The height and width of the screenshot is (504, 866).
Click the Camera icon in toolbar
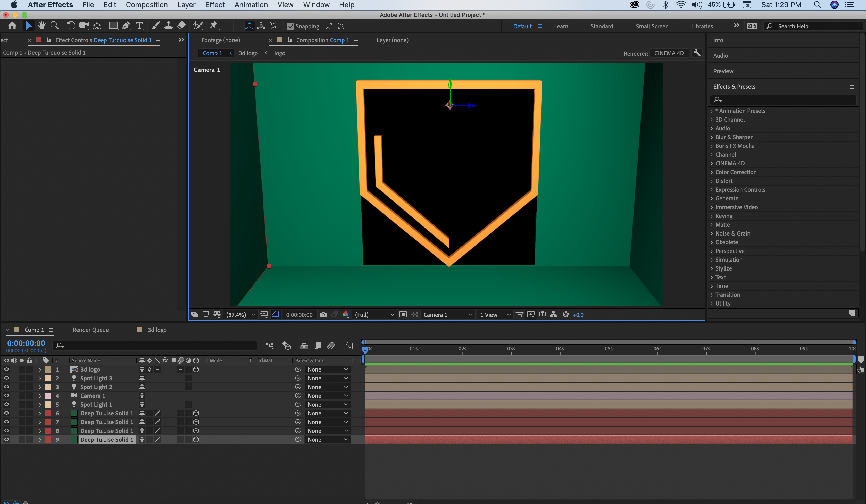[84, 26]
